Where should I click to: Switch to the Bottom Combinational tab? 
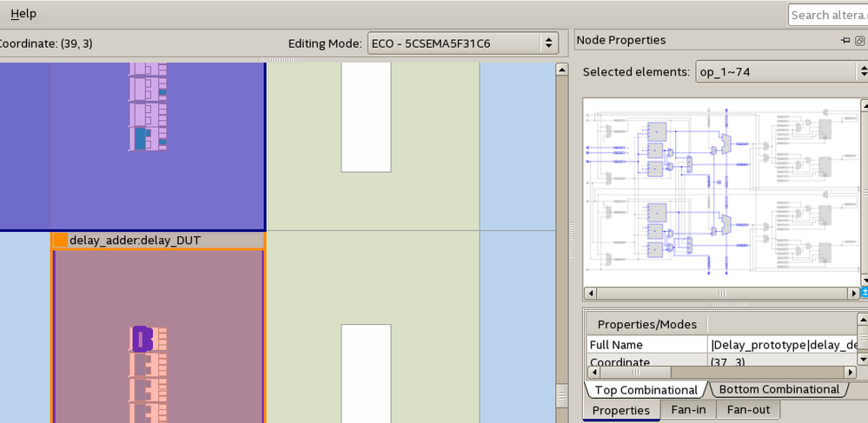click(779, 389)
